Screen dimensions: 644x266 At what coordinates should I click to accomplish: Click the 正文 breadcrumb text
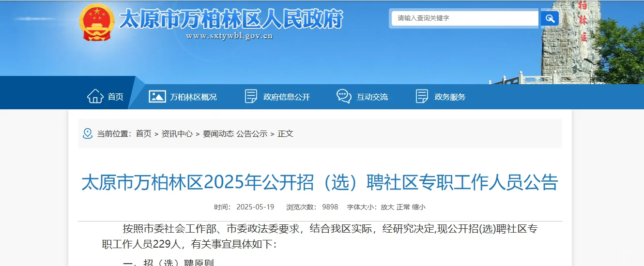[286, 133]
